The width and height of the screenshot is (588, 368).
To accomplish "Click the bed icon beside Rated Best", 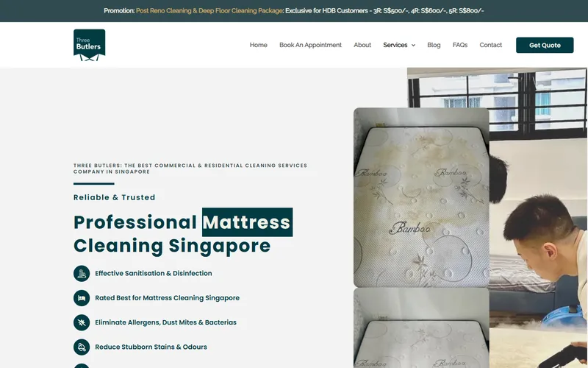I will pyautogui.click(x=82, y=298).
